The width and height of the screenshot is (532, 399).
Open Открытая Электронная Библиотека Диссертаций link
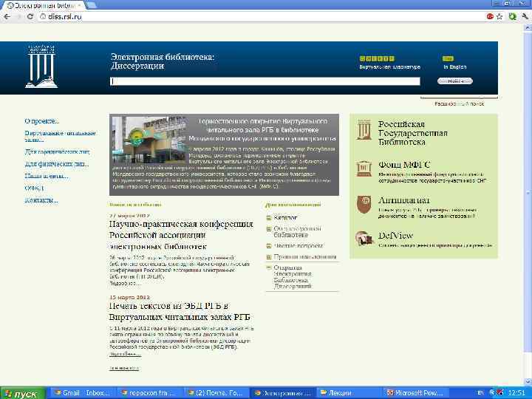click(293, 277)
